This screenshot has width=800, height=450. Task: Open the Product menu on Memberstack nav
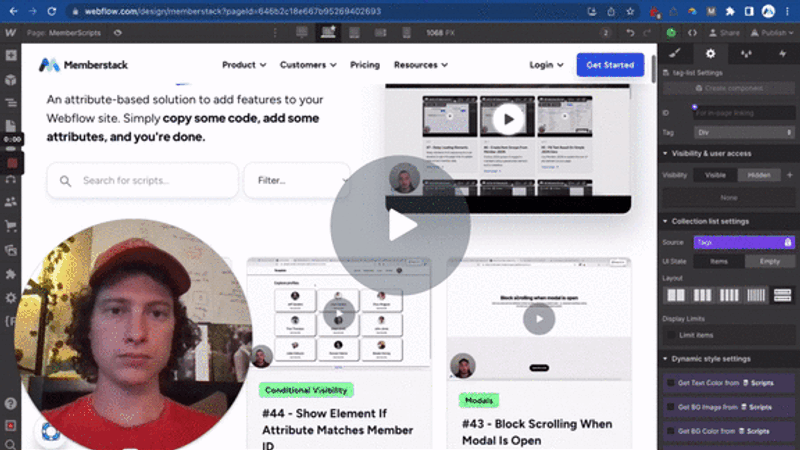tap(244, 65)
